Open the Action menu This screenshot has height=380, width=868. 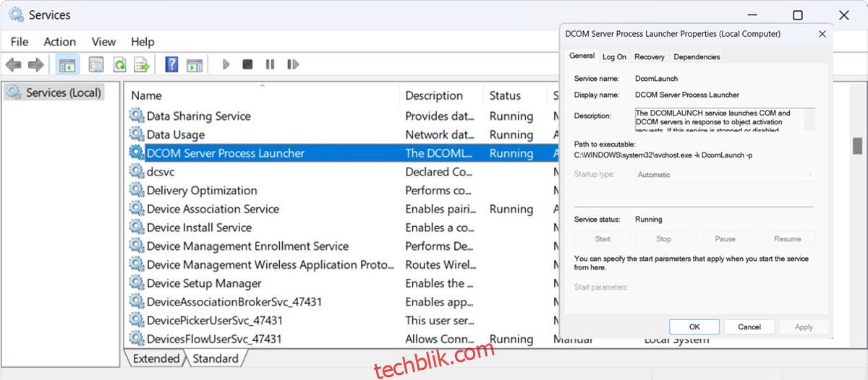(x=60, y=42)
